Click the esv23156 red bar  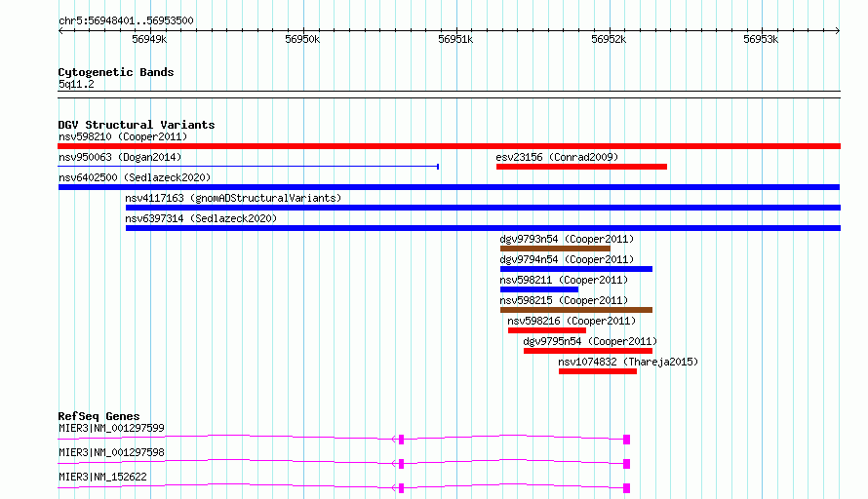(x=581, y=167)
